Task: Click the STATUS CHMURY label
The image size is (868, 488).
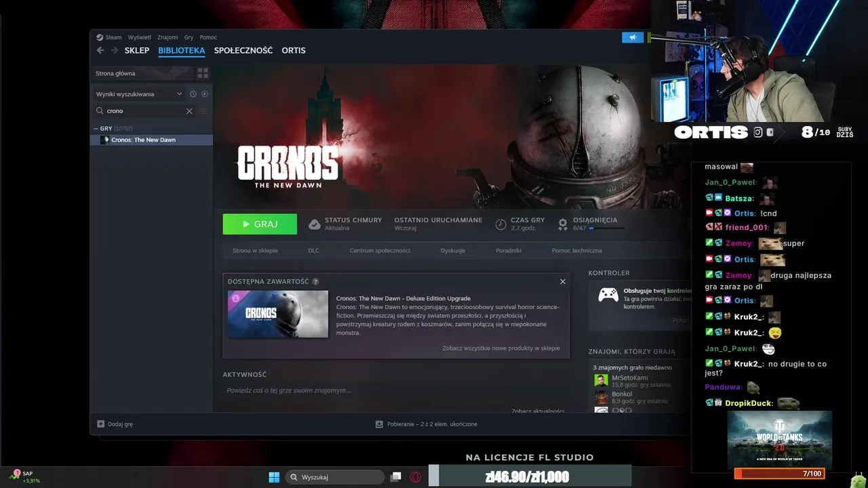Action: click(353, 220)
